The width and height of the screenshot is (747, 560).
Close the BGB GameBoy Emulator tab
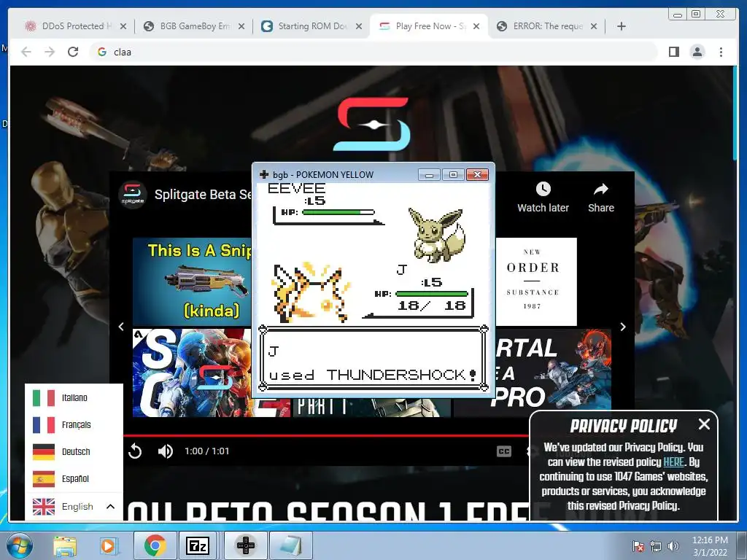coord(241,26)
